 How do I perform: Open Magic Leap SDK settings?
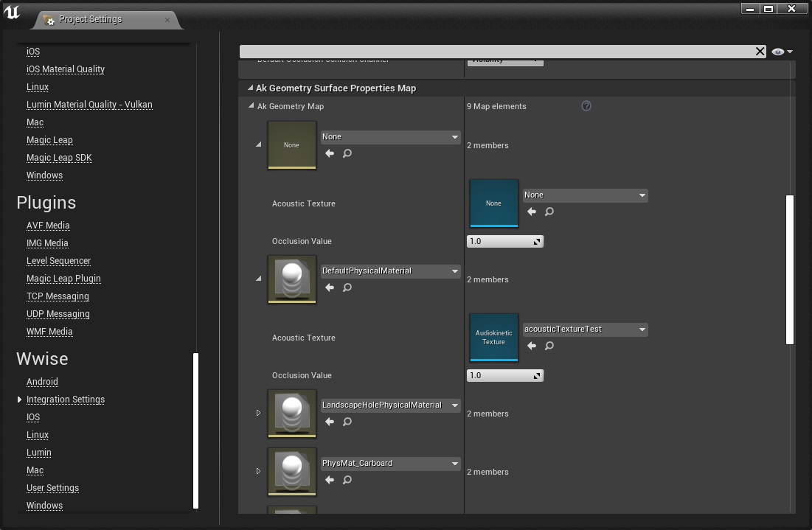pos(59,157)
